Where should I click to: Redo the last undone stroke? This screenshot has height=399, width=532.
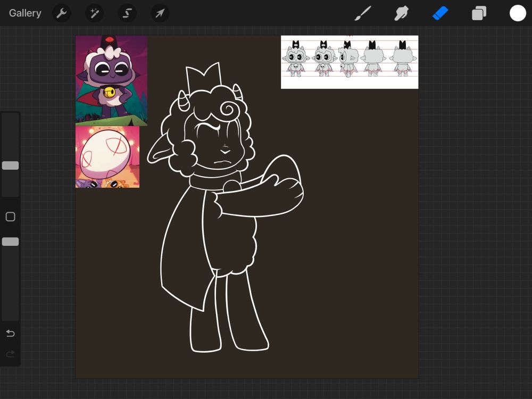point(10,354)
